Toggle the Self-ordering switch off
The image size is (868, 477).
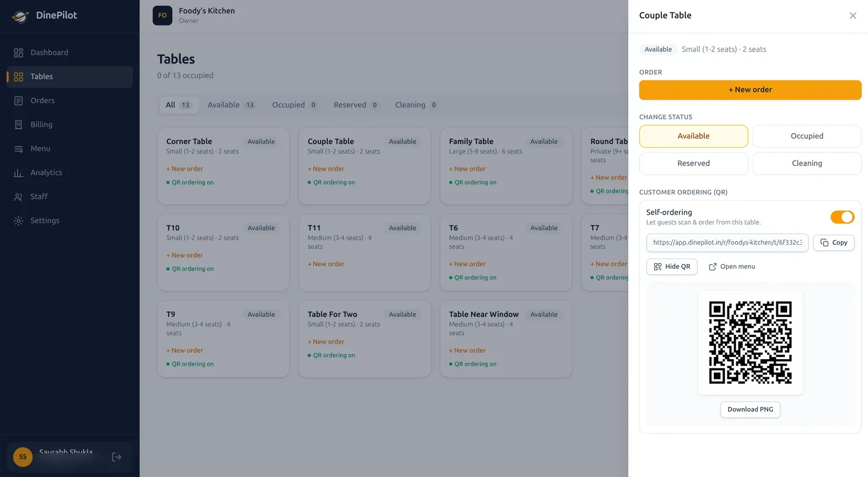tap(842, 217)
